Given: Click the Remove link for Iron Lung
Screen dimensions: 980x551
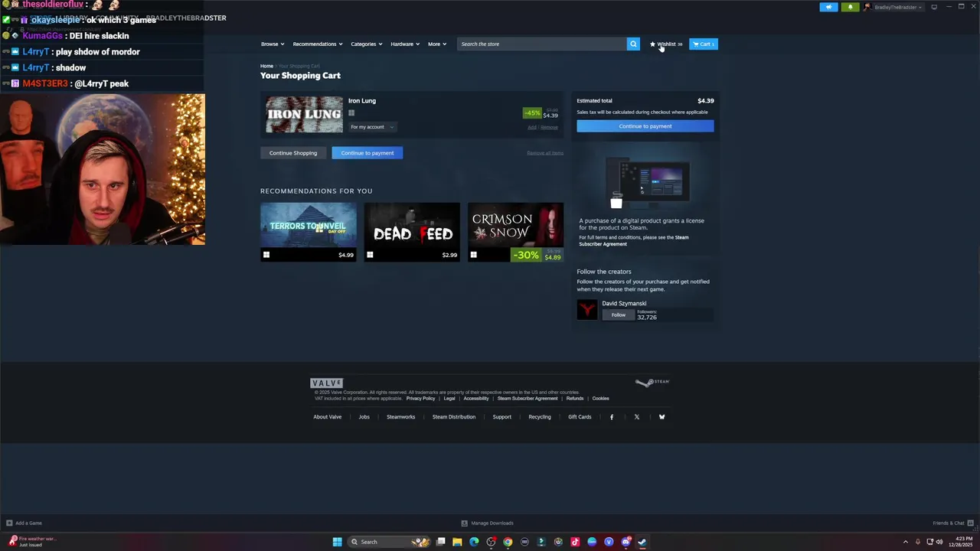Looking at the screenshot, I should 549,127.
